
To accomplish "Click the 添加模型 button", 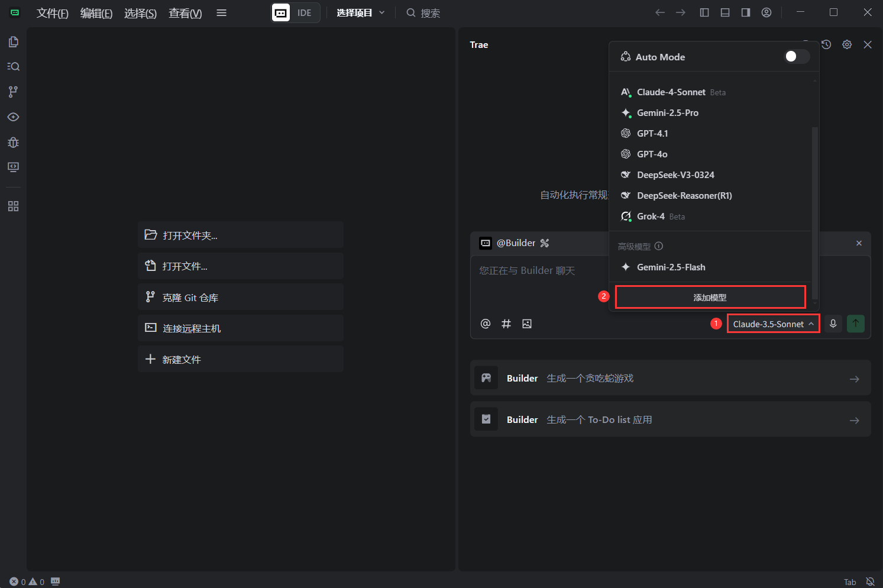I will click(710, 297).
